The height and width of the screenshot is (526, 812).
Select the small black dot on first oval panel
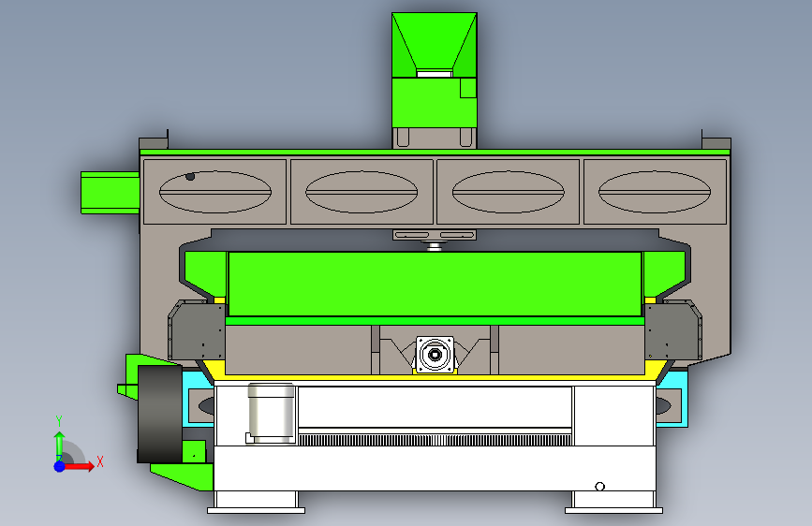(x=190, y=177)
